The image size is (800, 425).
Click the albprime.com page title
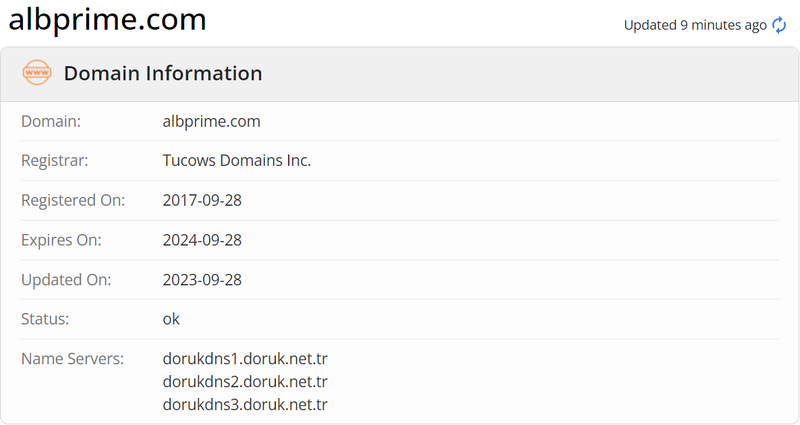pyautogui.click(x=108, y=20)
